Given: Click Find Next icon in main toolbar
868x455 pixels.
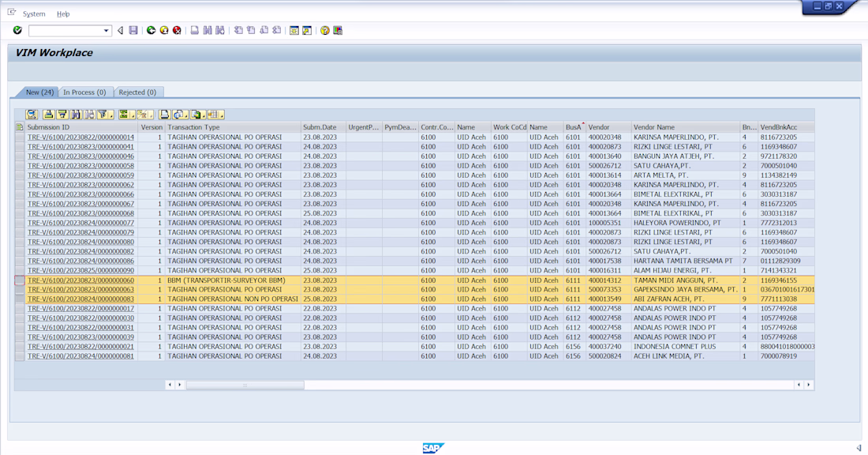Looking at the screenshot, I should point(220,30).
